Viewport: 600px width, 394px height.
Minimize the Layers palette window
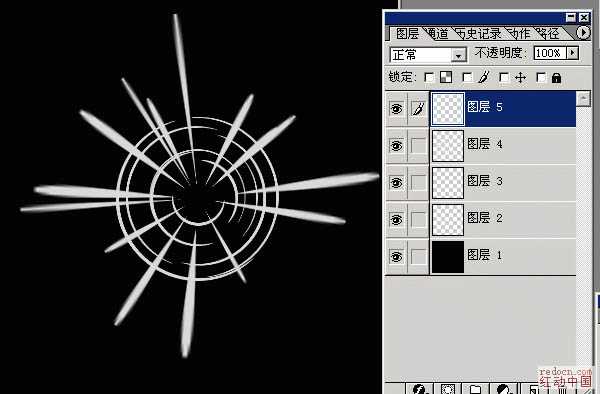pos(571,17)
